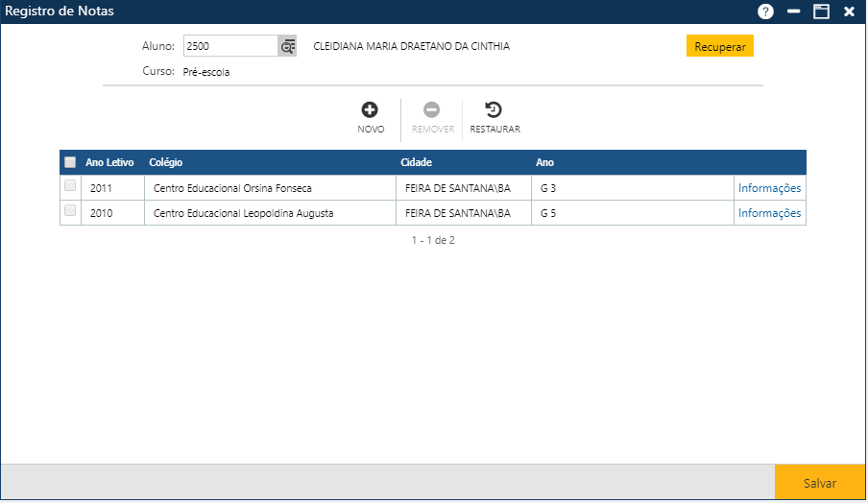The height and width of the screenshot is (503, 868).
Task: Click the Novo plus icon
Action: click(x=370, y=110)
